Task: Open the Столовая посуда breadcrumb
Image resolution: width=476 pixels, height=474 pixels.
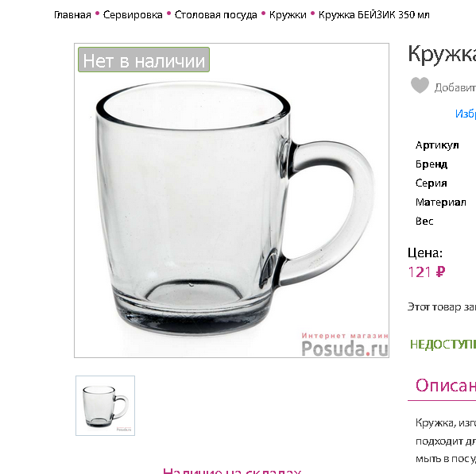Action: pyautogui.click(x=216, y=15)
